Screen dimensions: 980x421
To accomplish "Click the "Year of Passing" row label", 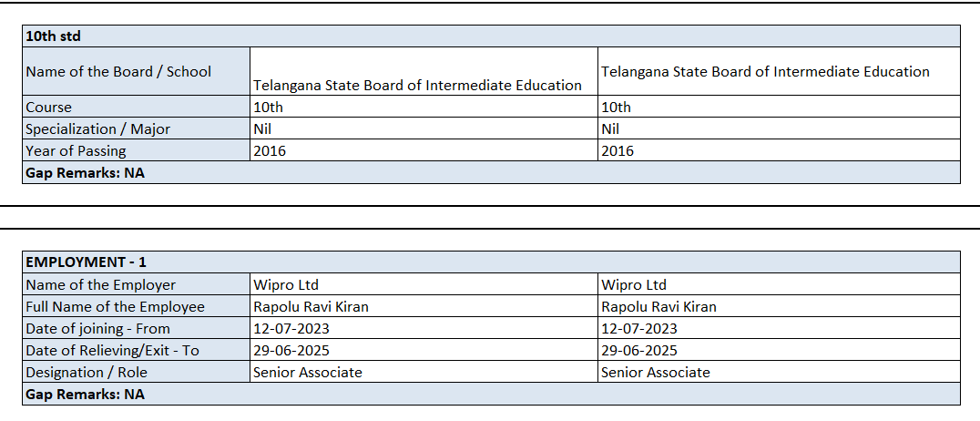I will click(x=76, y=150).
